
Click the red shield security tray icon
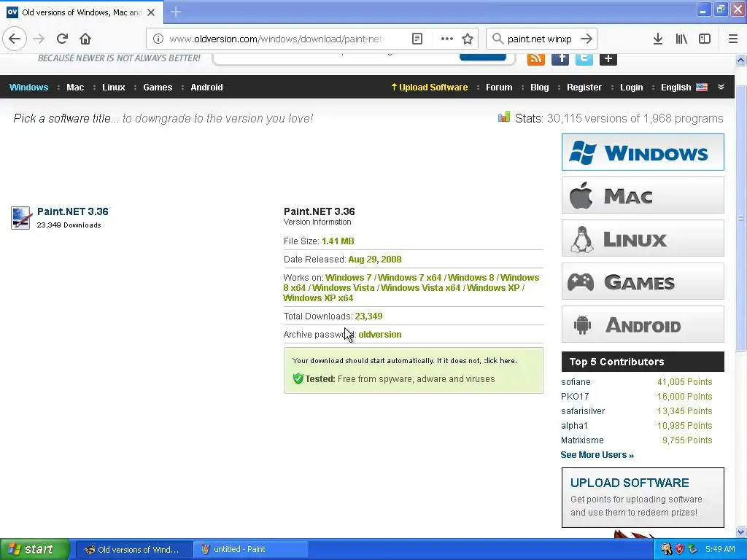pyautogui.click(x=680, y=549)
